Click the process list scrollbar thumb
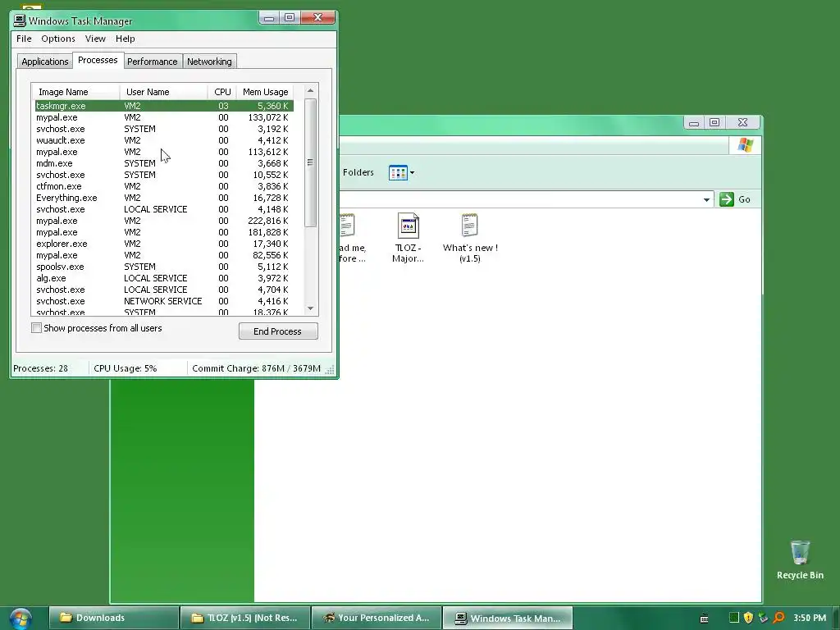This screenshot has height=630, width=840. coord(310,162)
